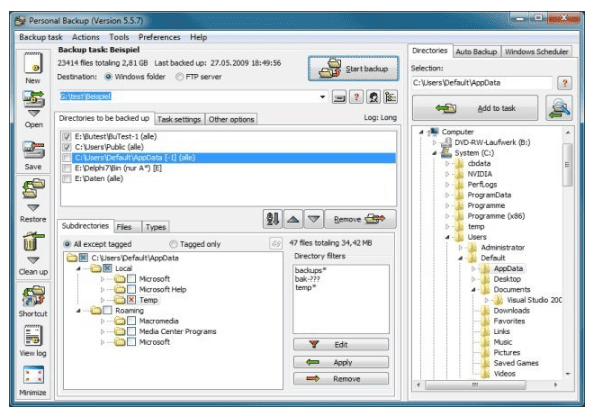Image resolution: width=596 pixels, height=416 pixels.
Task: Move selected directory down
Action: 314,219
